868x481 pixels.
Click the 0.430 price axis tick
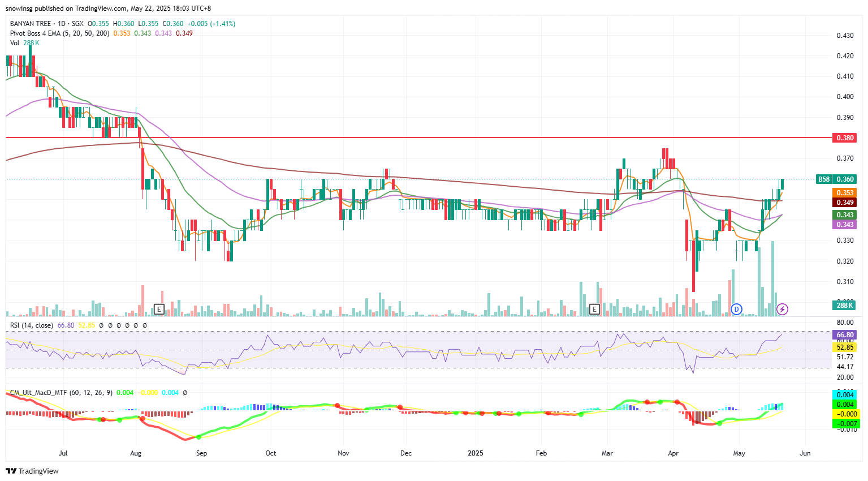pos(845,36)
